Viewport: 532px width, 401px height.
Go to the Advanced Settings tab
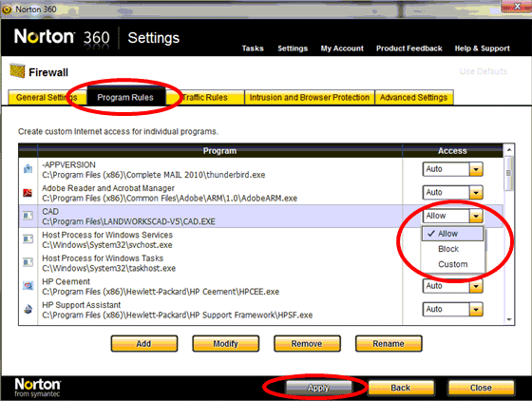click(x=413, y=98)
